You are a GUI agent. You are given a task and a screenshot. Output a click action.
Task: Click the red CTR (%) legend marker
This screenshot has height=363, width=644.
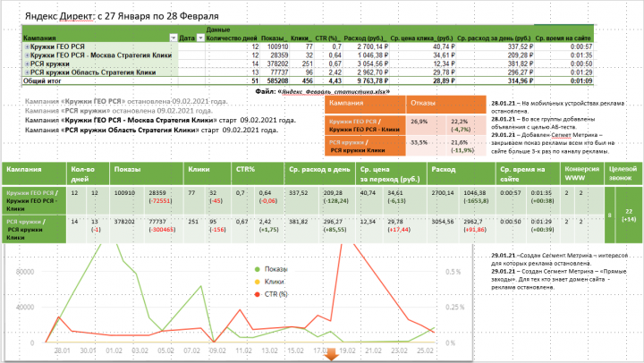258,294
